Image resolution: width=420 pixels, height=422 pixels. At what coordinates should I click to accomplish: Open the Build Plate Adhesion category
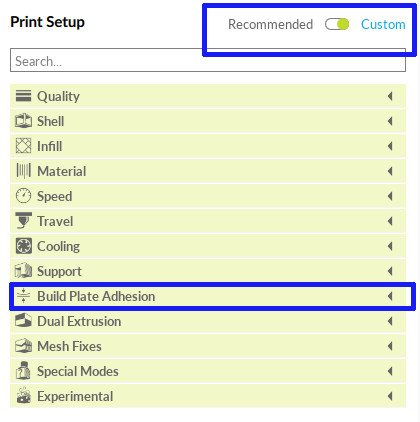(x=208, y=296)
